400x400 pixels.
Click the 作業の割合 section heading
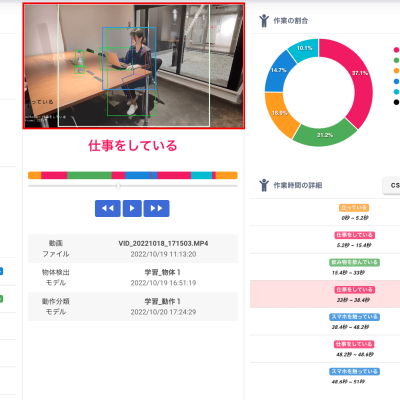click(x=291, y=21)
